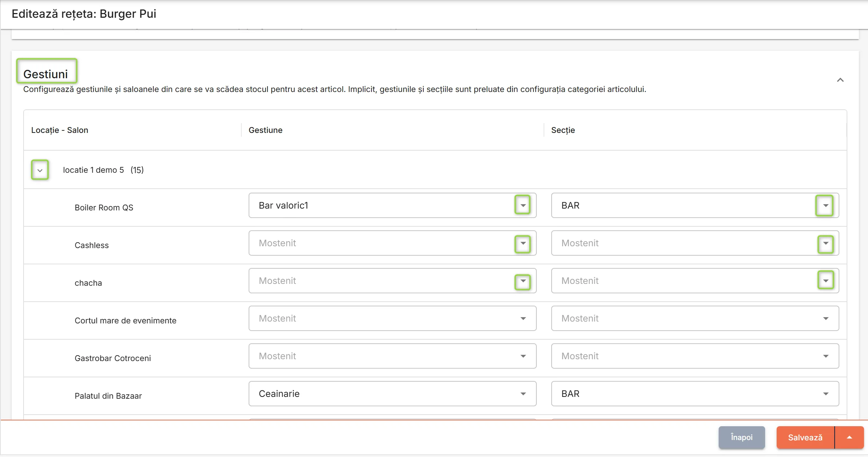The height and width of the screenshot is (457, 868).
Task: Select the chacha row label
Action: (x=88, y=283)
